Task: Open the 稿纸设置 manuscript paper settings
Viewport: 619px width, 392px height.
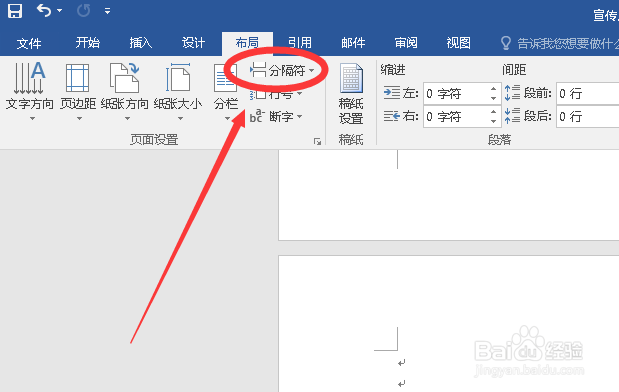Action: click(x=351, y=93)
